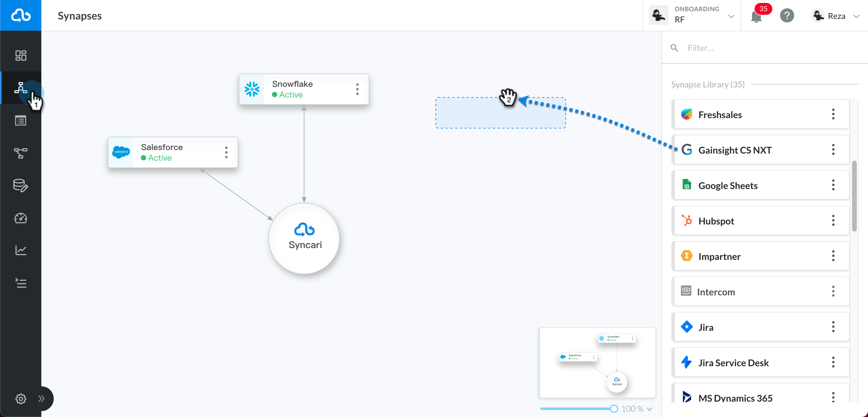Select Gainsight CS NXT library card
This screenshot has height=417, width=868.
point(760,150)
